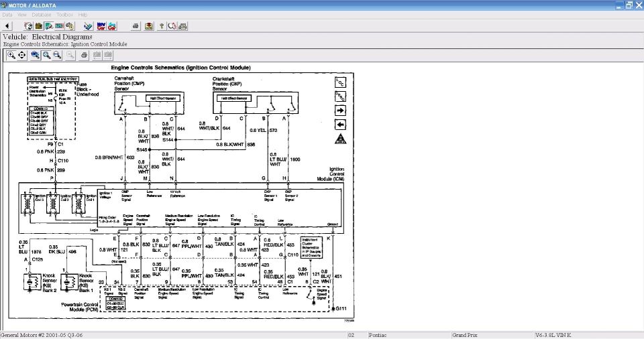The height and width of the screenshot is (339, 644).
Task: Open the brown toolbox briefcase icon
Action: [39, 26]
